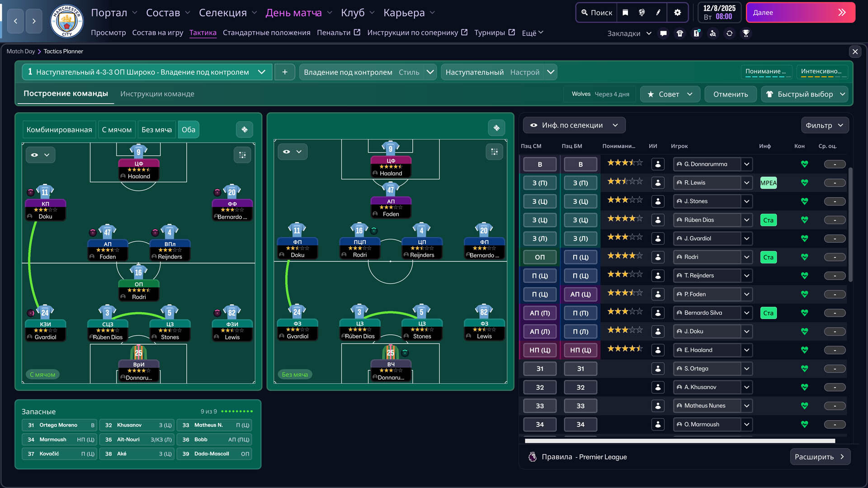Toggle the Оба view on the left pitch
Screen dimensions: 868x488
click(x=189, y=129)
